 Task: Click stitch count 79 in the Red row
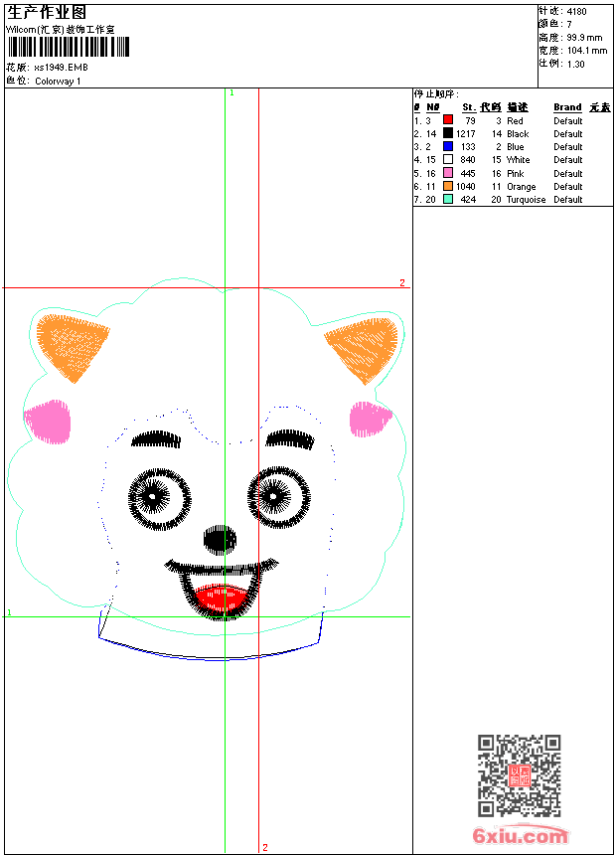pyautogui.click(x=470, y=120)
